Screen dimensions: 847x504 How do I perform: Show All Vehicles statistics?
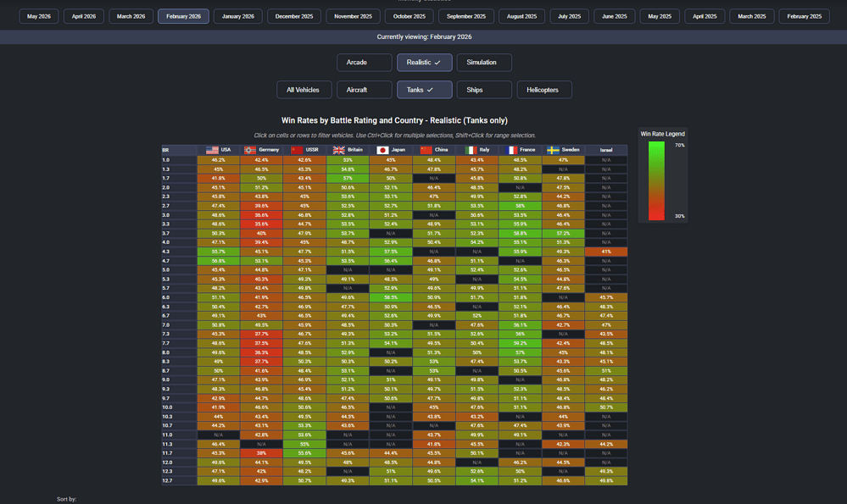coord(304,90)
